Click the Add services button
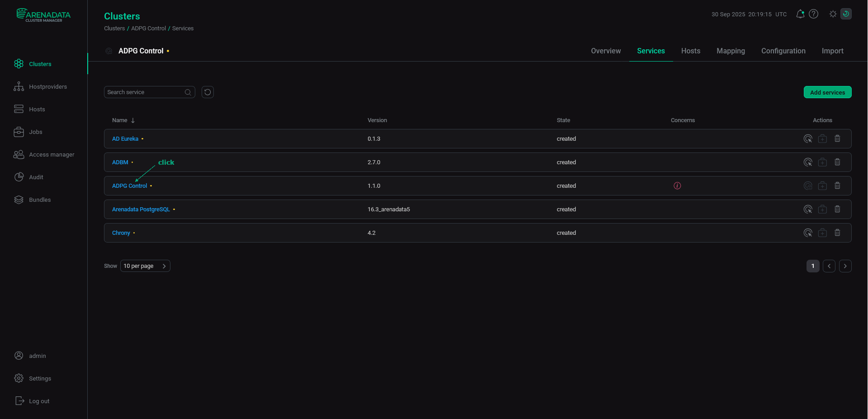The height and width of the screenshot is (419, 868). point(827,92)
